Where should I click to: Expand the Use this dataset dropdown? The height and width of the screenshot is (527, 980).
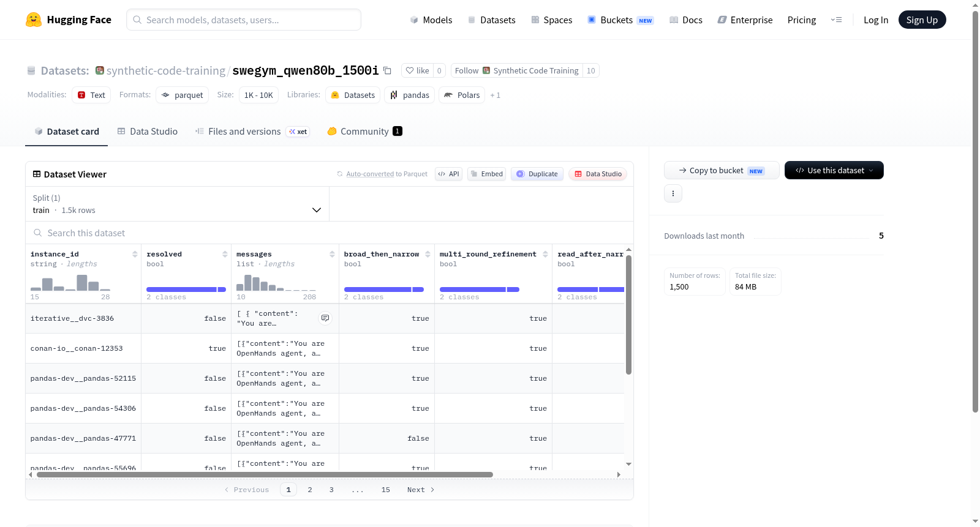pyautogui.click(x=834, y=170)
